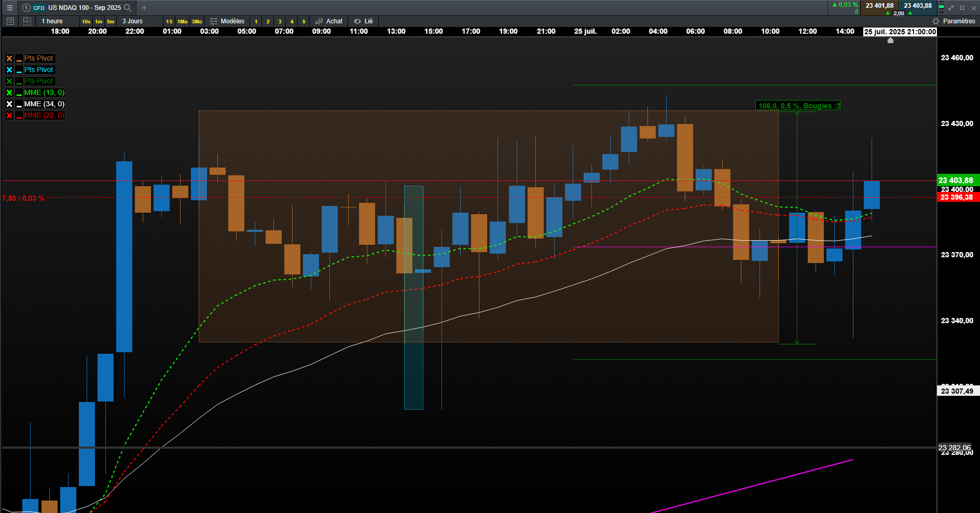This screenshot has height=513, width=980.
Task: Open cyan Pts Pivot indicator label
Action: coord(39,70)
